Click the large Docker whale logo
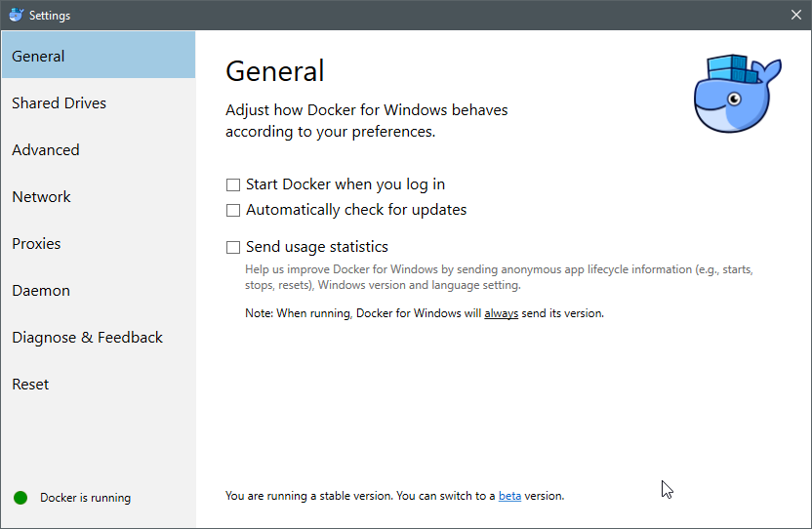 pyautogui.click(x=738, y=94)
